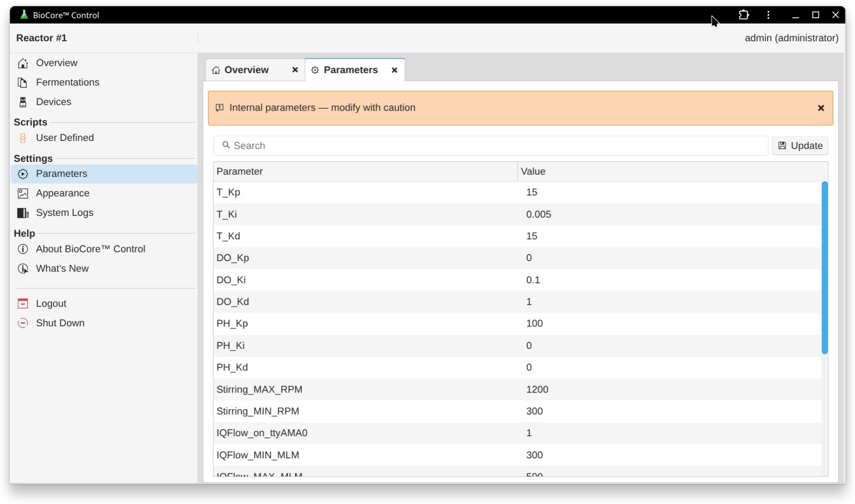Click the Update button
This screenshot has width=855, height=504.
point(800,146)
